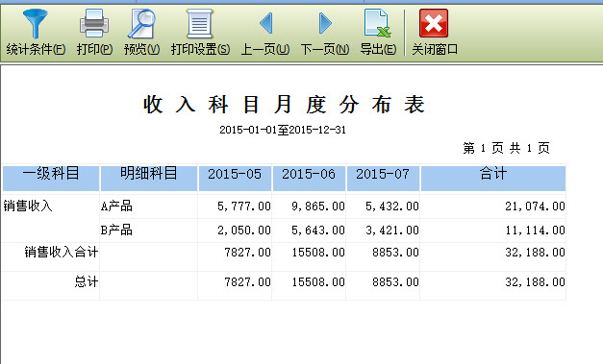Go to previous page with 上一页 arrow
Image resolution: width=603 pixels, height=364 pixels.
coord(265,23)
